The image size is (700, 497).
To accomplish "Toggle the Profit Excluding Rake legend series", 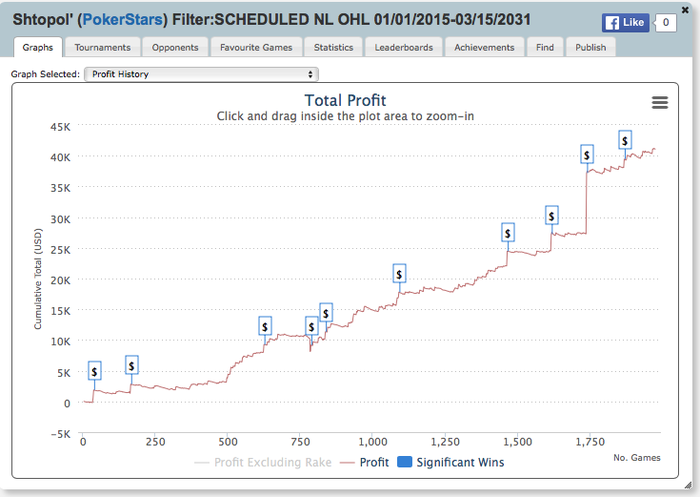I will pyautogui.click(x=263, y=462).
